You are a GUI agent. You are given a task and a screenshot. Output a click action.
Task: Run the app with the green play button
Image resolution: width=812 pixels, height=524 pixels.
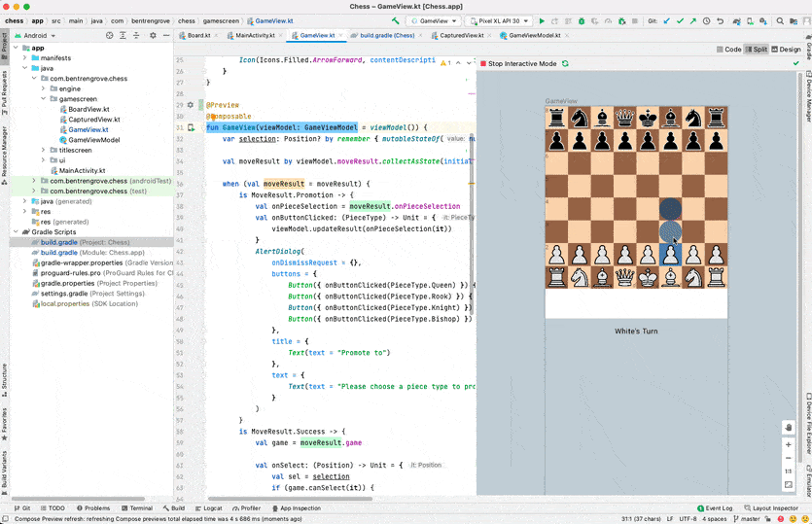542,20
